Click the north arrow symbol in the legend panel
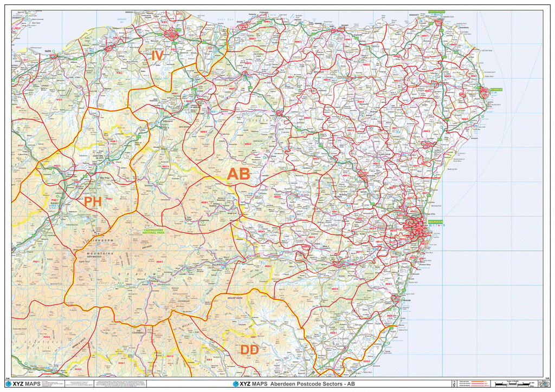The width and height of the screenshot is (555, 392). tap(455, 383)
